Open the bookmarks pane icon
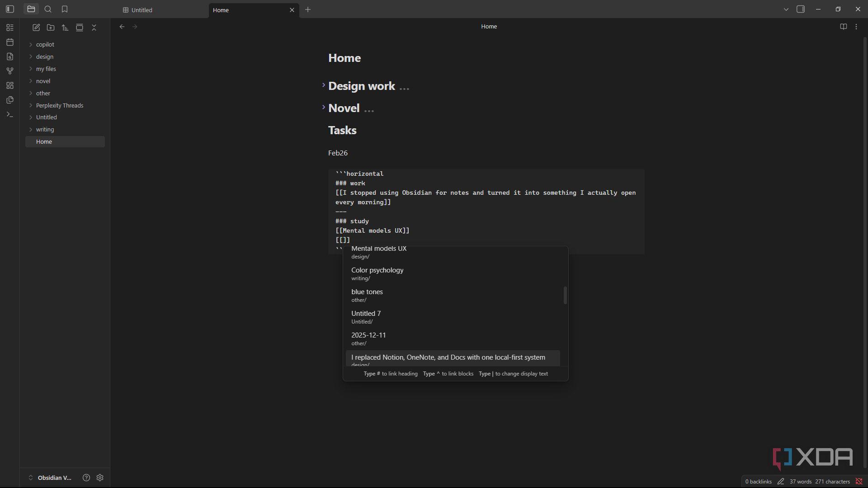 click(65, 9)
